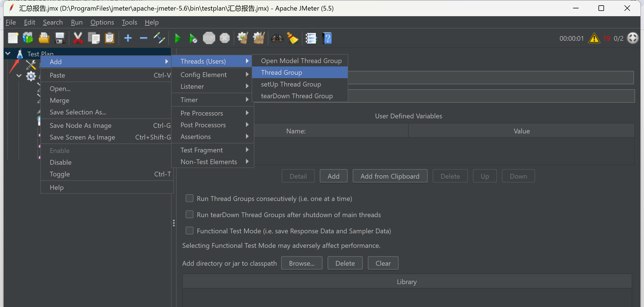The height and width of the screenshot is (307, 644).
Task: Click the Test Plan name input field
Action: [491, 77]
